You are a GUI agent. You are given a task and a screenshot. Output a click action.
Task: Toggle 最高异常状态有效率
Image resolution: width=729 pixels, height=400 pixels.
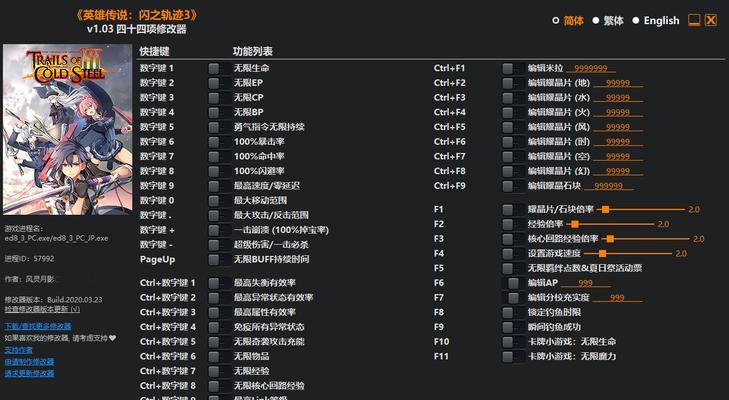pyautogui.click(x=219, y=298)
